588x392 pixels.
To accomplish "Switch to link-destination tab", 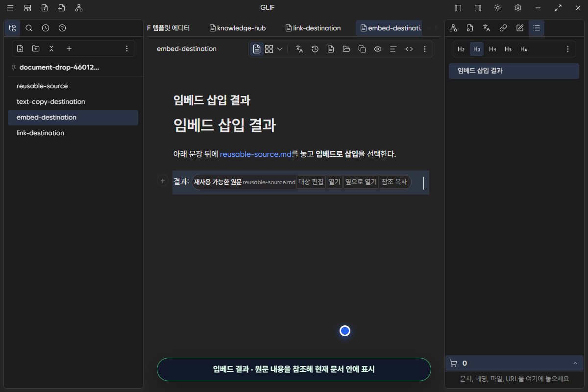I will coord(313,28).
